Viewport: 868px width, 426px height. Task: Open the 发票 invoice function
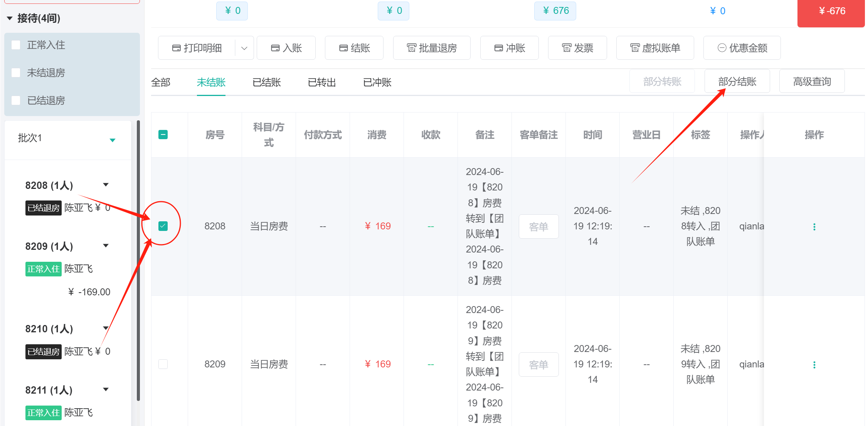point(577,48)
